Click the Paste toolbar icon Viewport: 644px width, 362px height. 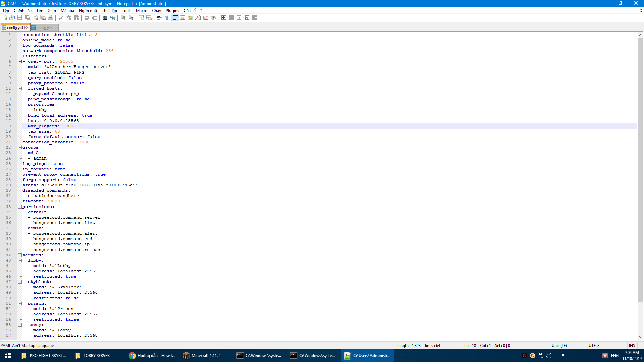[77, 18]
